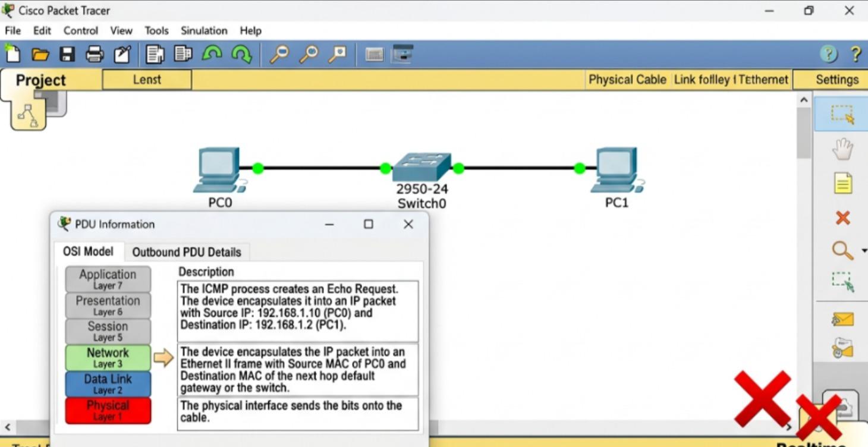Click the vertical workspace scrollbar thumb
This screenshot has width=868, height=447.
pos(804,133)
